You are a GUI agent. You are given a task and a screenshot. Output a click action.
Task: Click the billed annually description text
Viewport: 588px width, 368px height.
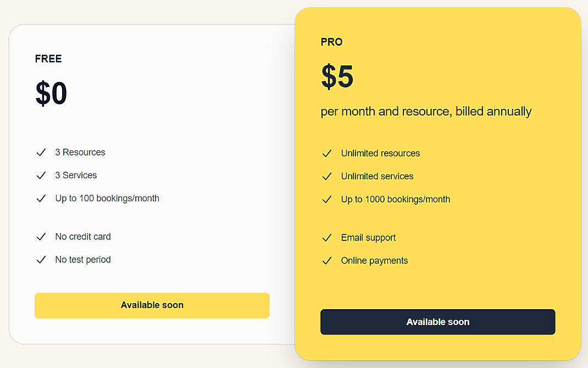(426, 111)
